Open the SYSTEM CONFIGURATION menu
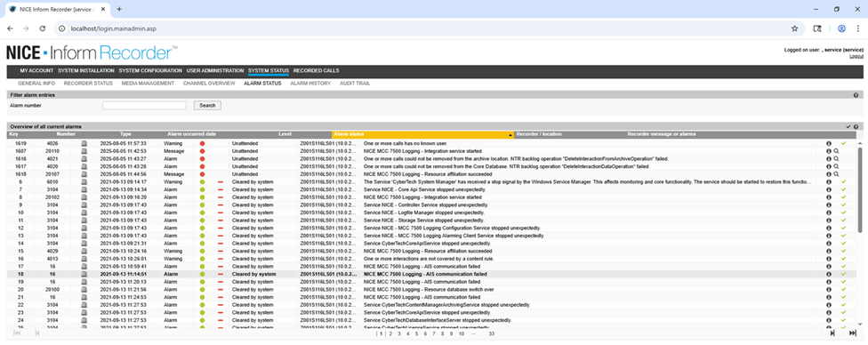The width and height of the screenshot is (868, 345). click(150, 71)
